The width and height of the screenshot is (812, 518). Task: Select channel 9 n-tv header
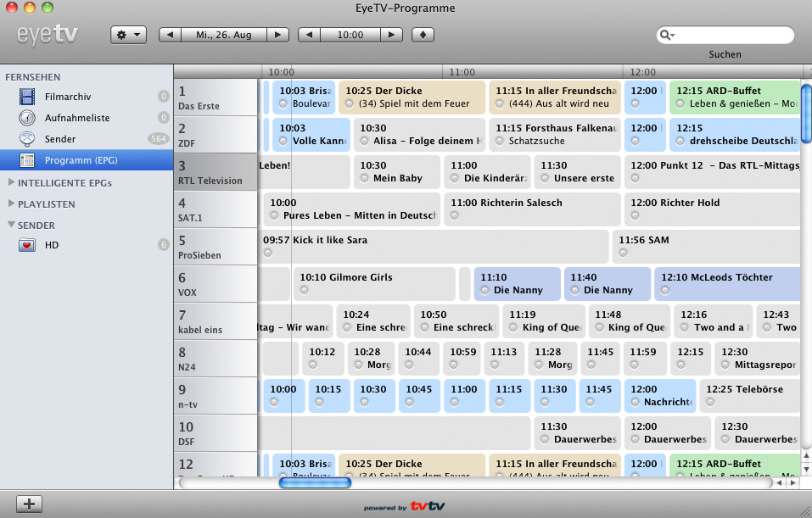point(216,395)
